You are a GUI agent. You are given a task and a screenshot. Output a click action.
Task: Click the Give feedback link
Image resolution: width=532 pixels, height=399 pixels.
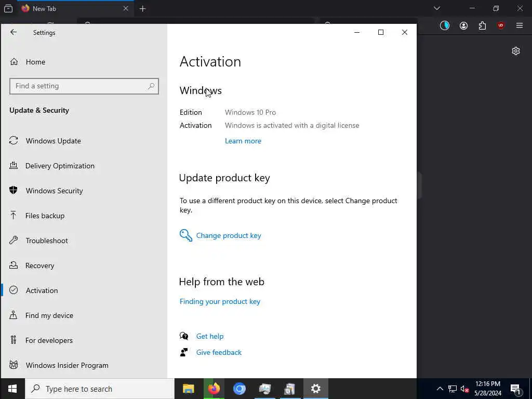click(x=219, y=353)
